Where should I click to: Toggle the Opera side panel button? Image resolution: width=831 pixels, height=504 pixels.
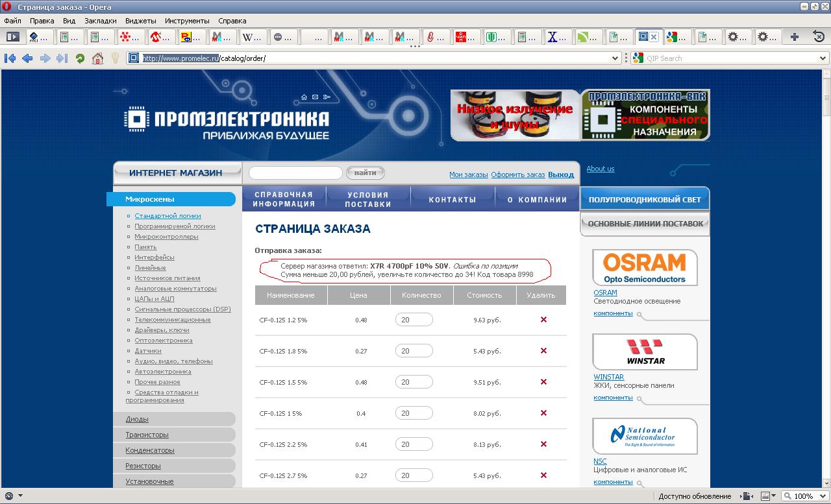tap(12, 37)
